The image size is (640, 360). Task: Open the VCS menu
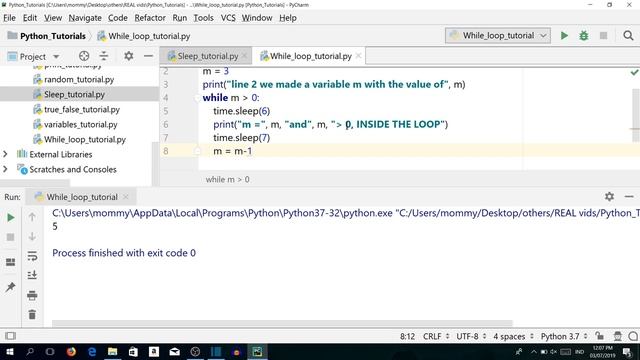pyautogui.click(x=228, y=18)
